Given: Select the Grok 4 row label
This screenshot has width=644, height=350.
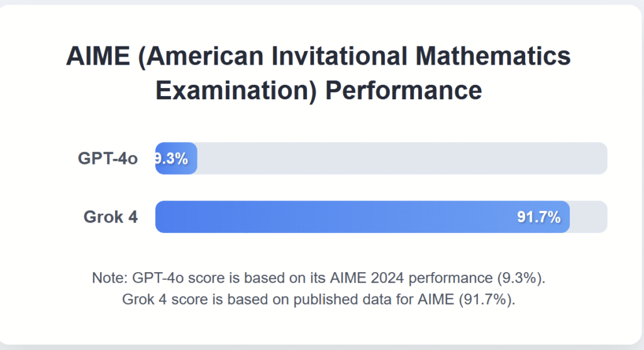Looking at the screenshot, I should tap(111, 217).
